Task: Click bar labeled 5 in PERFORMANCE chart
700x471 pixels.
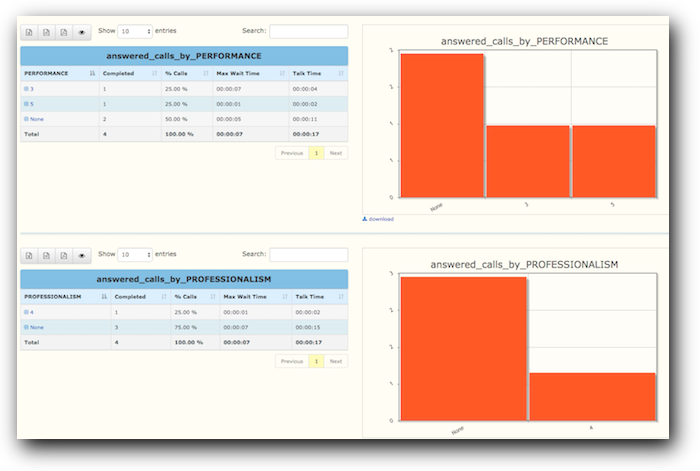Action: coord(614,161)
